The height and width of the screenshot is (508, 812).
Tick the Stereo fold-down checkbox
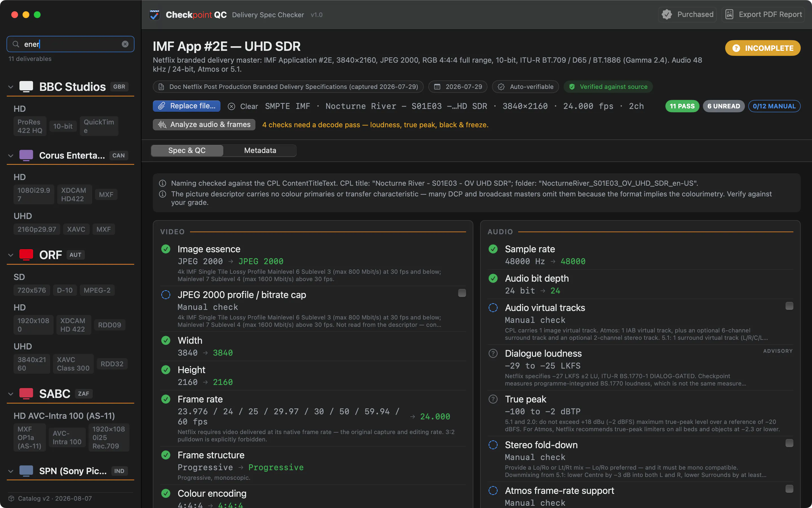(x=789, y=443)
